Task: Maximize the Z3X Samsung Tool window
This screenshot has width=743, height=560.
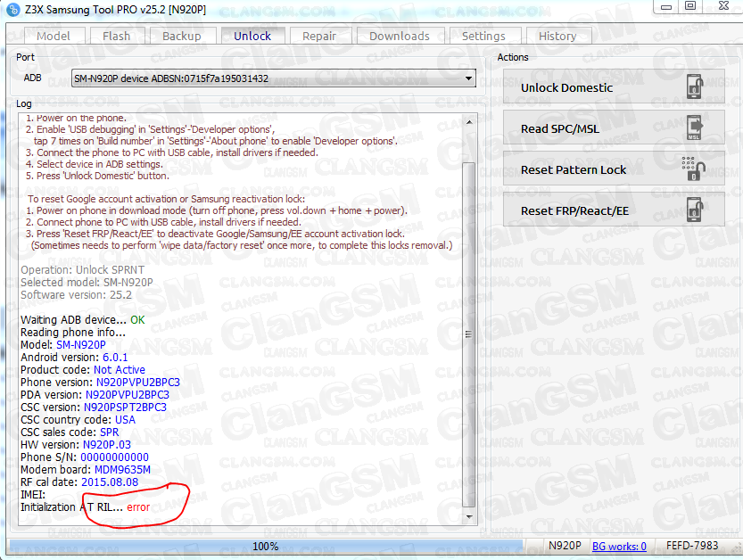Action: (x=690, y=6)
